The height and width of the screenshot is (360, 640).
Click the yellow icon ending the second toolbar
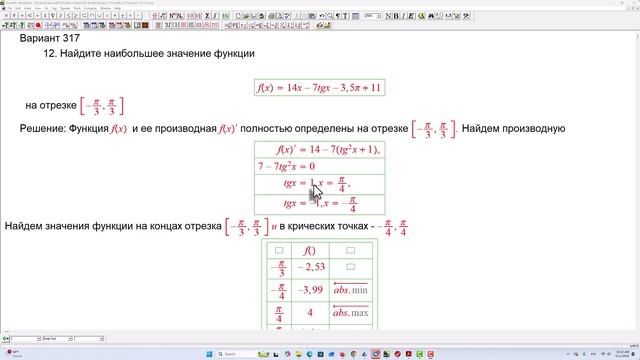[x=328, y=25]
